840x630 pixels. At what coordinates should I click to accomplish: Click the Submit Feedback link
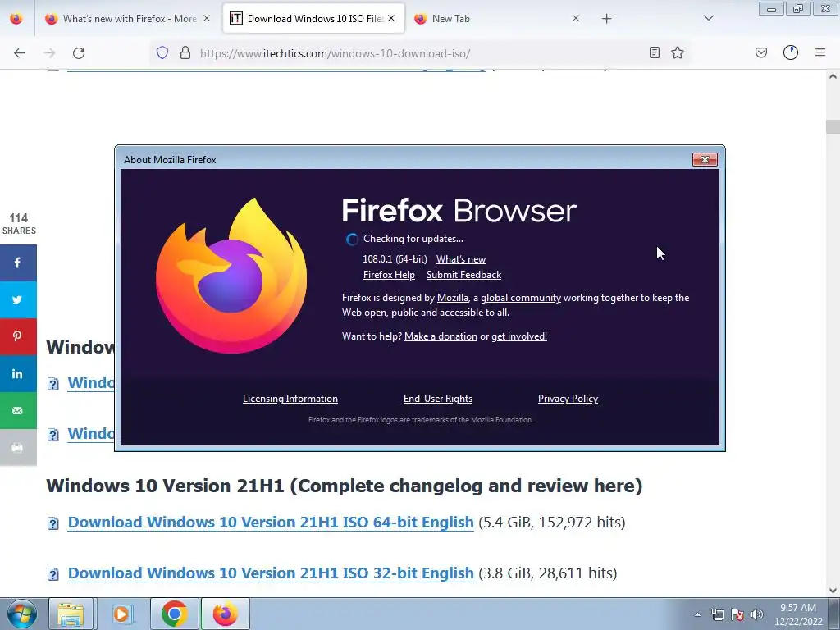tap(464, 275)
